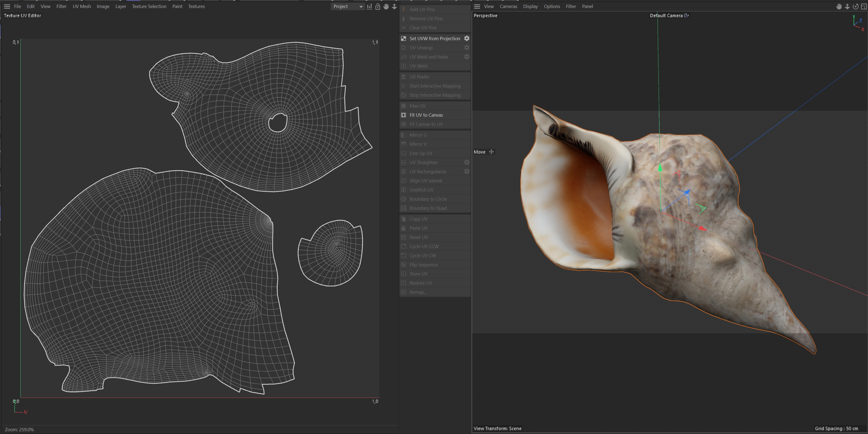Screen dimensions: 868x434
Task: Open the Texture Selection menu
Action: point(149,6)
